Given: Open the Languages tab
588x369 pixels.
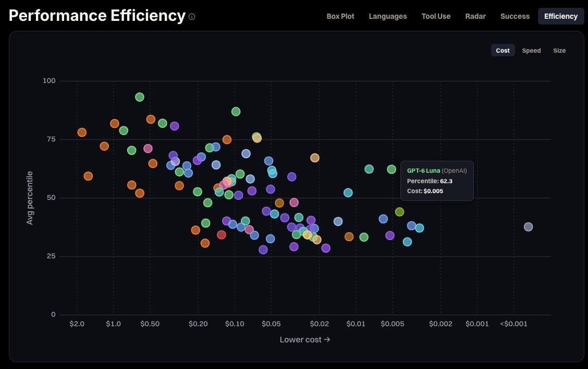Looking at the screenshot, I should coord(388,16).
